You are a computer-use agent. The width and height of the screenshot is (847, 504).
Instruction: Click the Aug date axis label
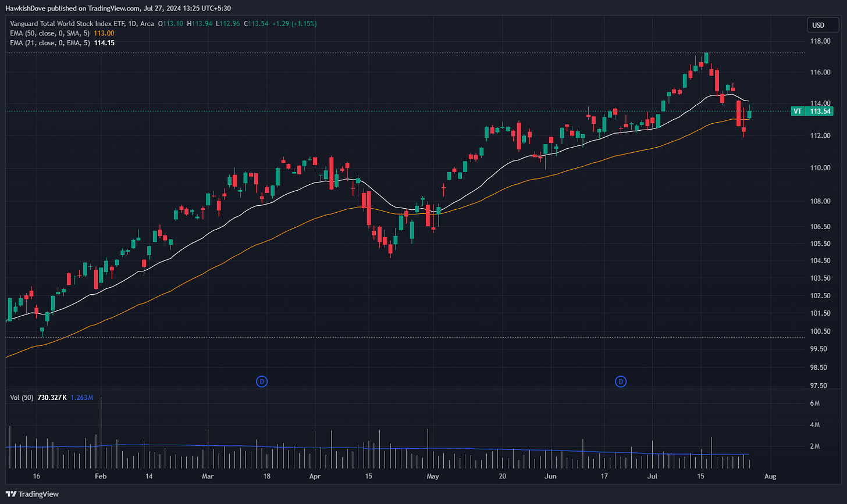[770, 476]
